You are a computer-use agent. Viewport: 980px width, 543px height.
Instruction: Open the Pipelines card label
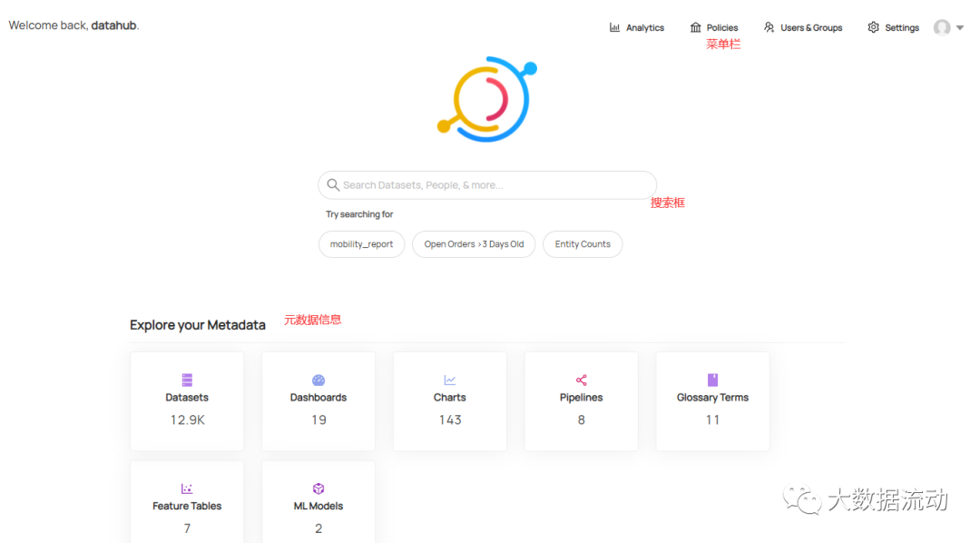coord(582,397)
